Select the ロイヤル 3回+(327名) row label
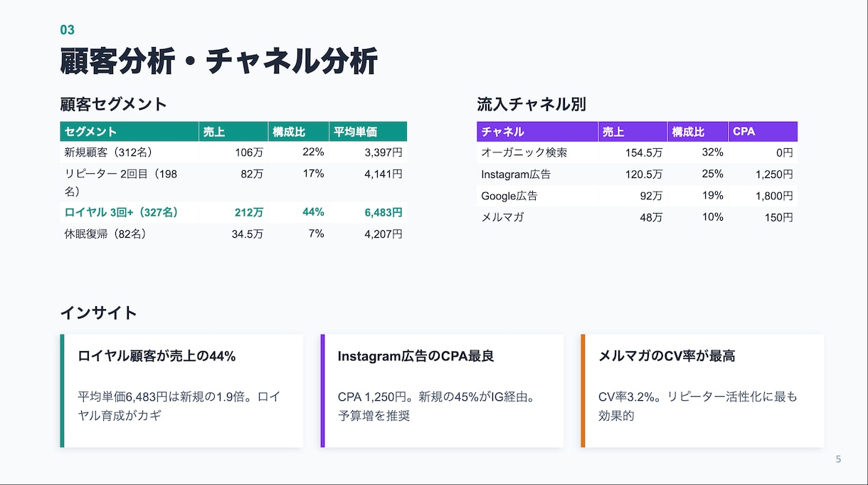The width and height of the screenshot is (868, 485). click(121, 212)
